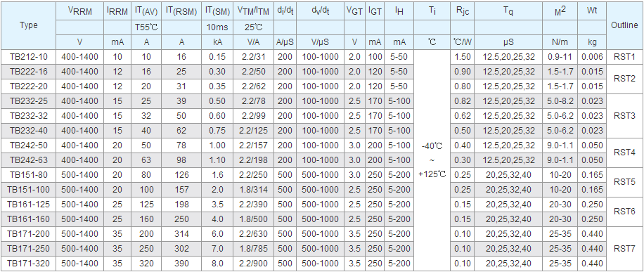Image resolution: width=644 pixels, height=272 pixels.
Task: Select the 2.2/99 VTM/ITM value
Action: coord(253,116)
